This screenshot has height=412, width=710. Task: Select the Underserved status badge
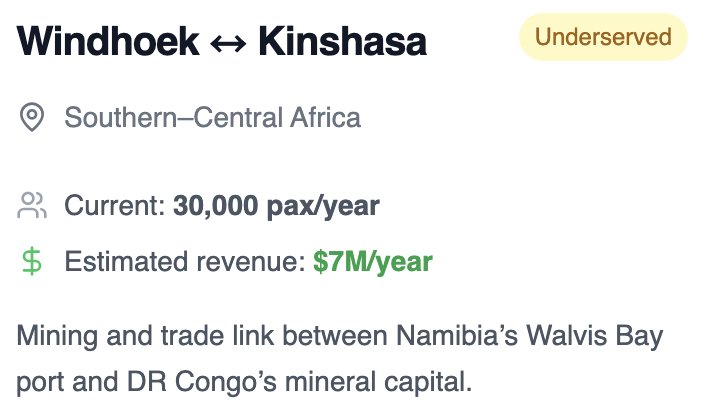point(603,37)
